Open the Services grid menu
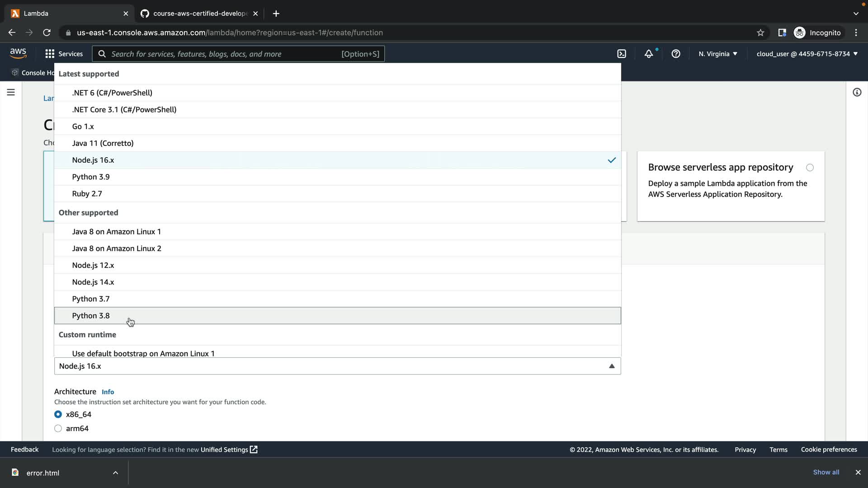This screenshot has width=868, height=488. click(64, 54)
